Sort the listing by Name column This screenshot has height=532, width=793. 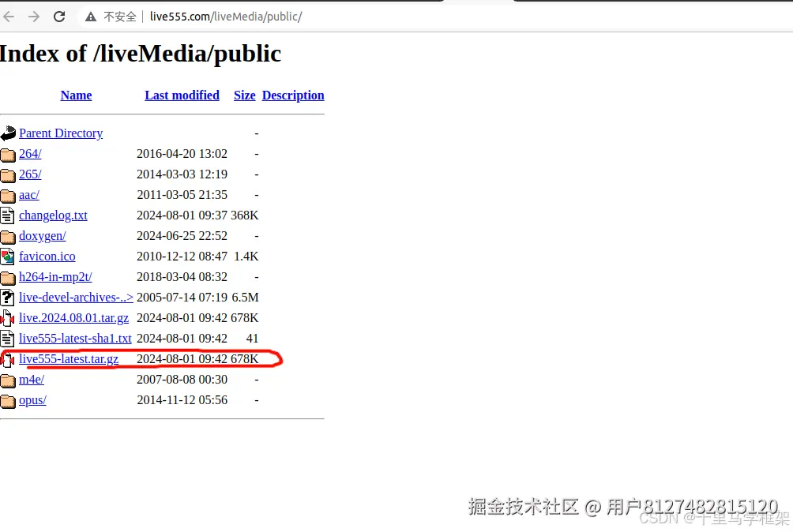coord(76,96)
